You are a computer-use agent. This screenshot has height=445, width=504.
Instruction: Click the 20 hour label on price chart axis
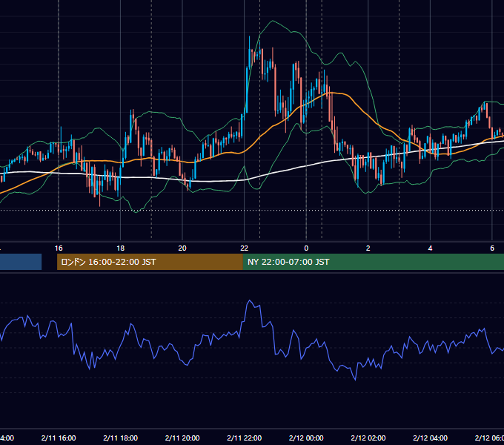pos(182,248)
